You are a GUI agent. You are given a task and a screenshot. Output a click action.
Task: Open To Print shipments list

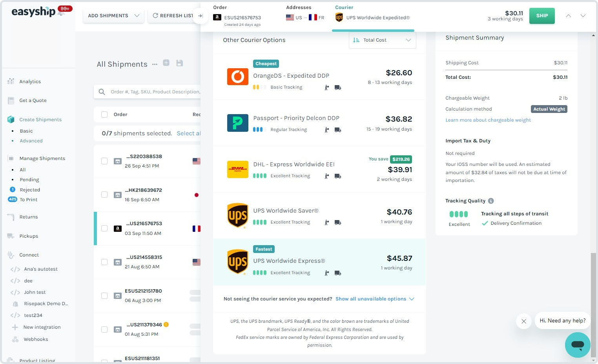[29, 200]
